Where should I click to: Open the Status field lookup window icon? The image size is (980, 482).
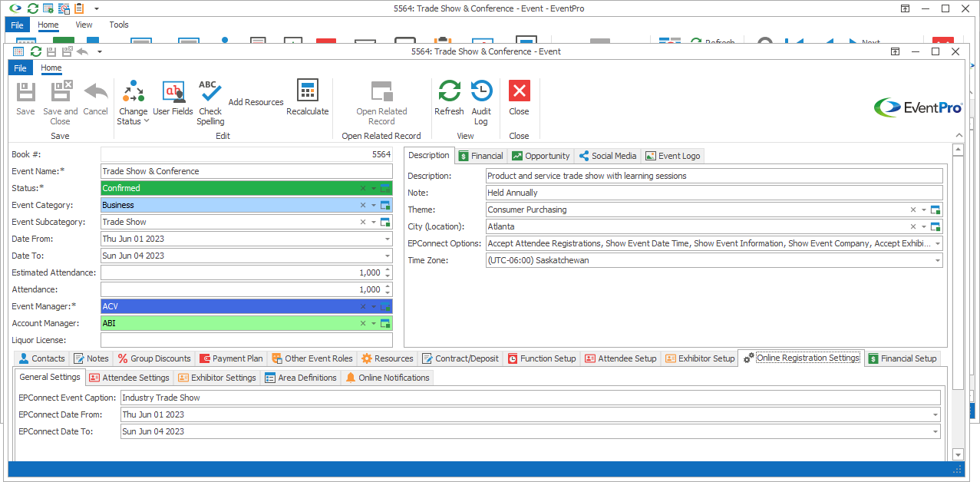tap(385, 188)
